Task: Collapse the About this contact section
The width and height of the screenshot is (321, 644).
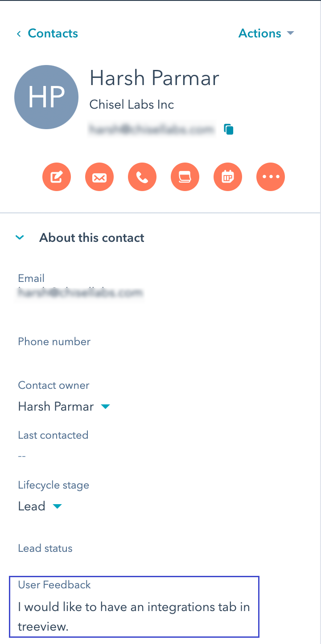Action: pos(20,237)
